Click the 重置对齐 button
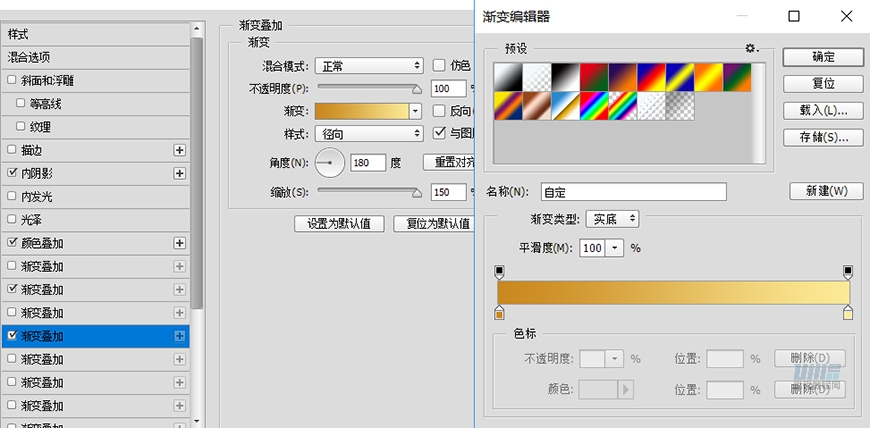Viewport: 870px width, 428px height. click(x=448, y=163)
